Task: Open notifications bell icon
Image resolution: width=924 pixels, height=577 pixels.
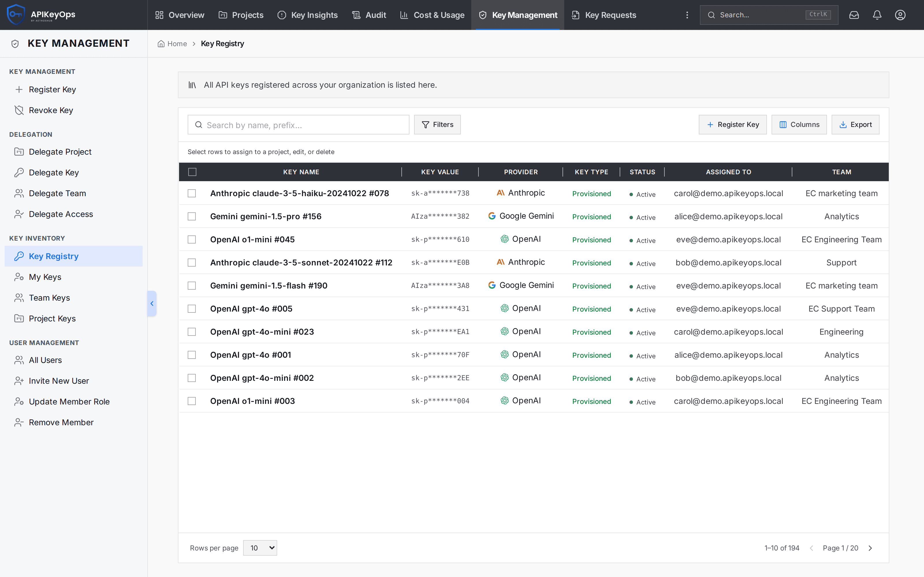Action: tap(877, 15)
